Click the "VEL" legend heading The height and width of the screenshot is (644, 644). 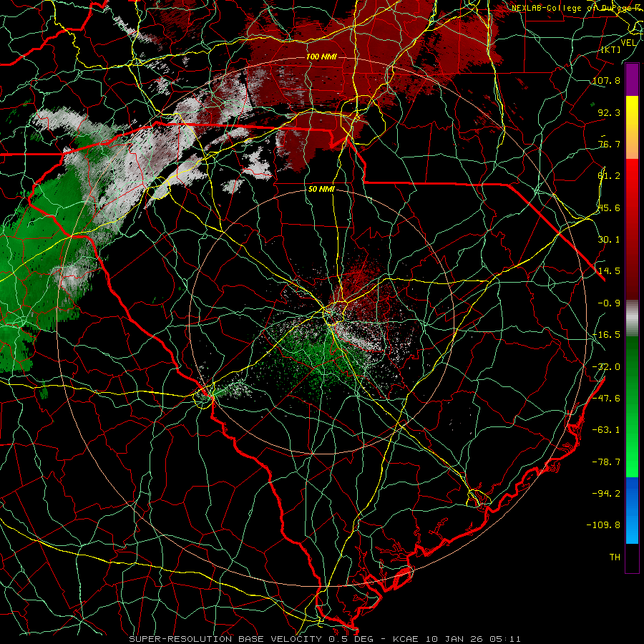[628, 43]
